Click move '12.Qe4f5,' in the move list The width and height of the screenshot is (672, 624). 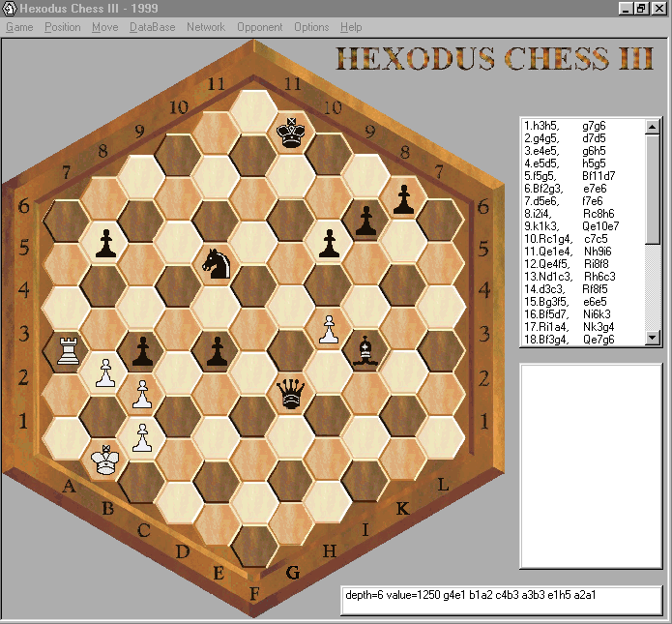[x=547, y=264]
